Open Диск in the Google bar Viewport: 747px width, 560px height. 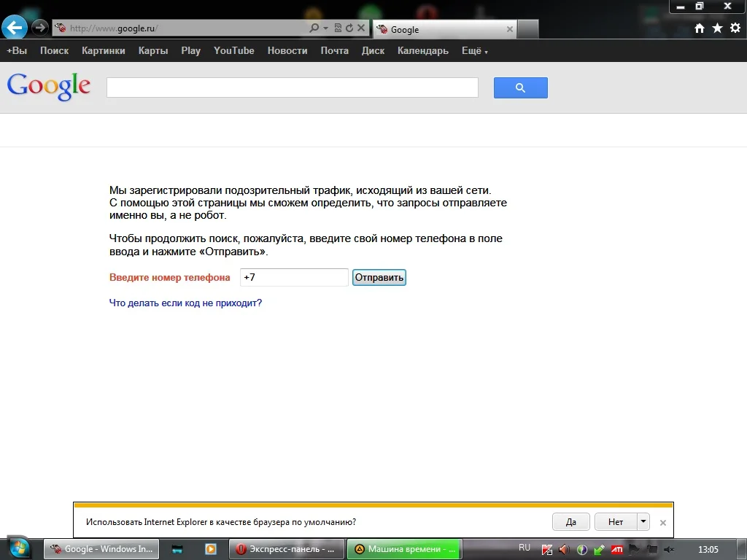(x=373, y=50)
